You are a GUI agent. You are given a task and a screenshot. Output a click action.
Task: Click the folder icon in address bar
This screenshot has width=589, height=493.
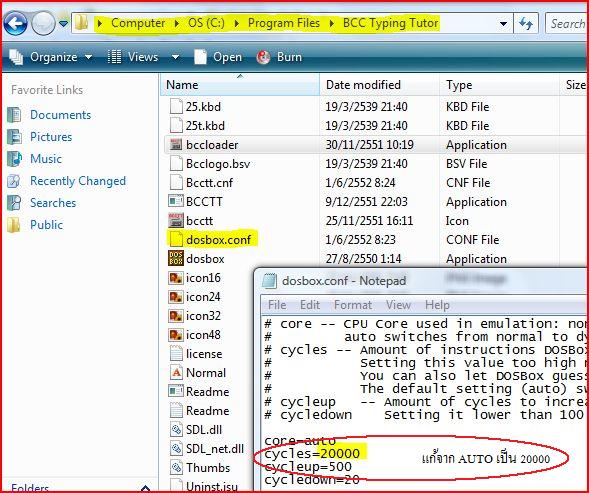tap(81, 23)
